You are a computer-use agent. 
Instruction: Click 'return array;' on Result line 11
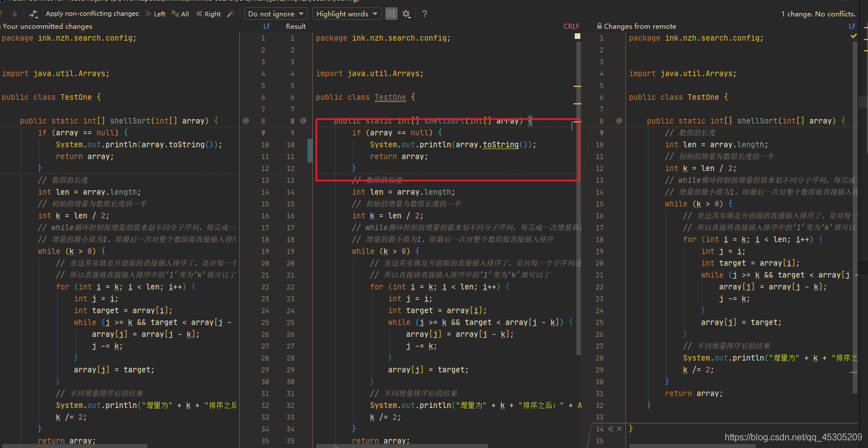[x=399, y=156]
